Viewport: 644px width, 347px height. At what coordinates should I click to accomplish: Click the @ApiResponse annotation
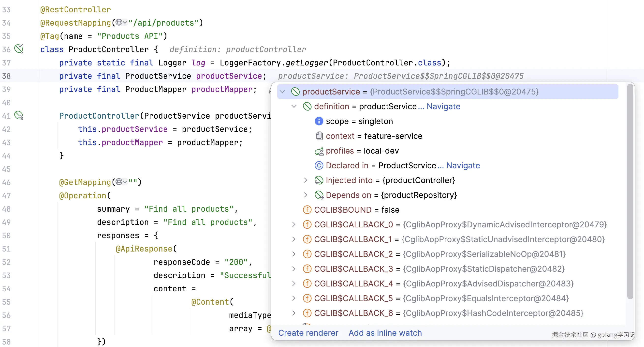(144, 249)
